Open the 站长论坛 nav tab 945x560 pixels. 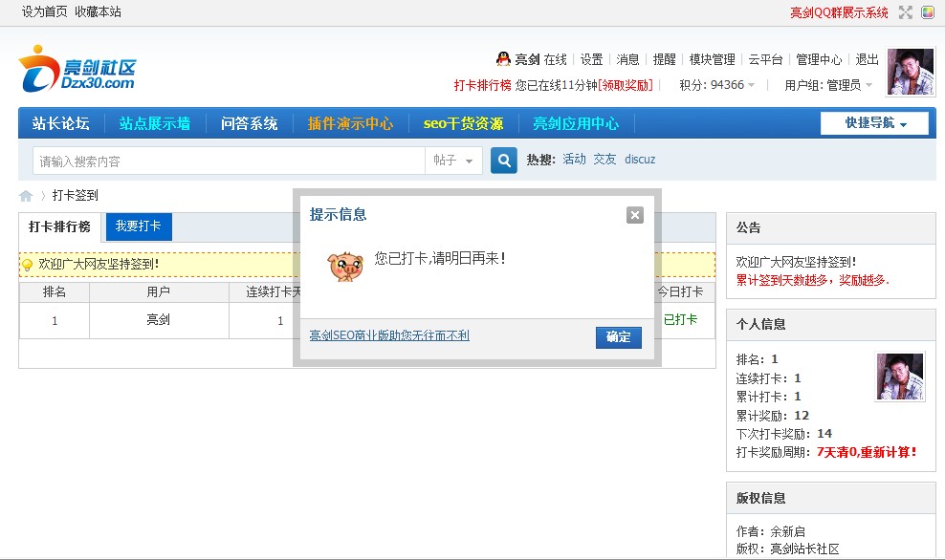[61, 123]
